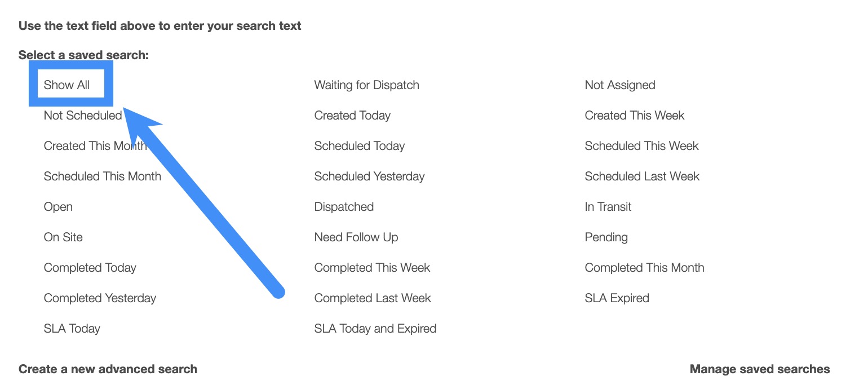
Task: Open Created Today saved search
Action: (352, 116)
